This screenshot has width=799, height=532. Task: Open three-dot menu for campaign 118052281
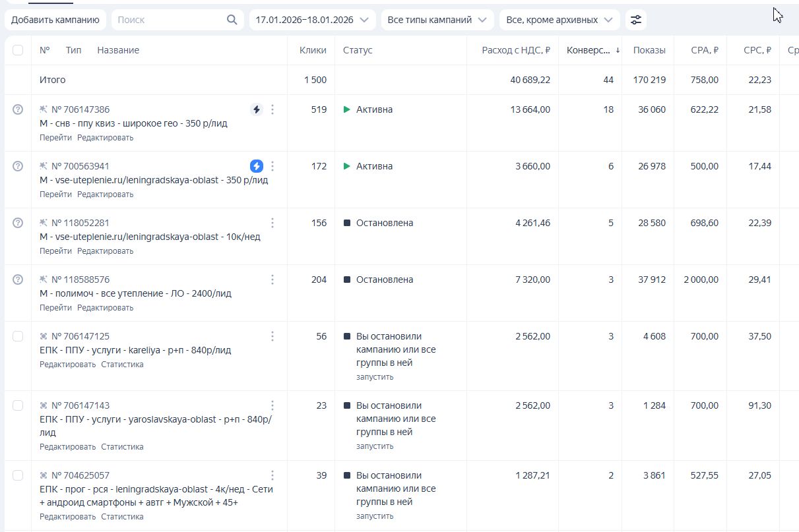[x=272, y=223]
